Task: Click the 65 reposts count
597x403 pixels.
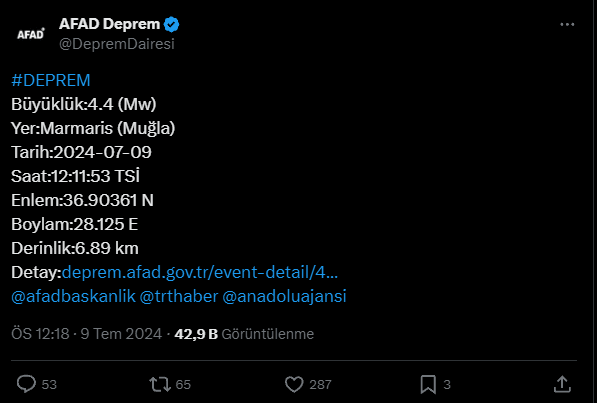Action: (x=183, y=385)
